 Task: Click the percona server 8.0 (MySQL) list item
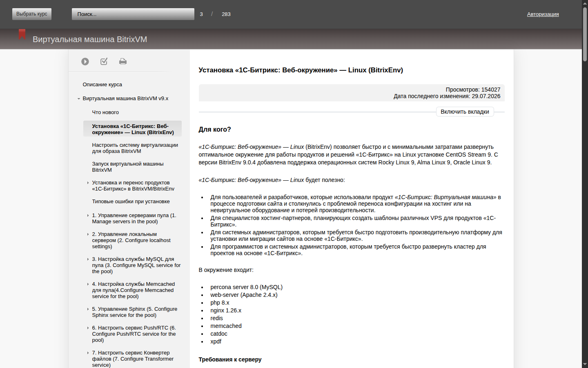pos(246,287)
